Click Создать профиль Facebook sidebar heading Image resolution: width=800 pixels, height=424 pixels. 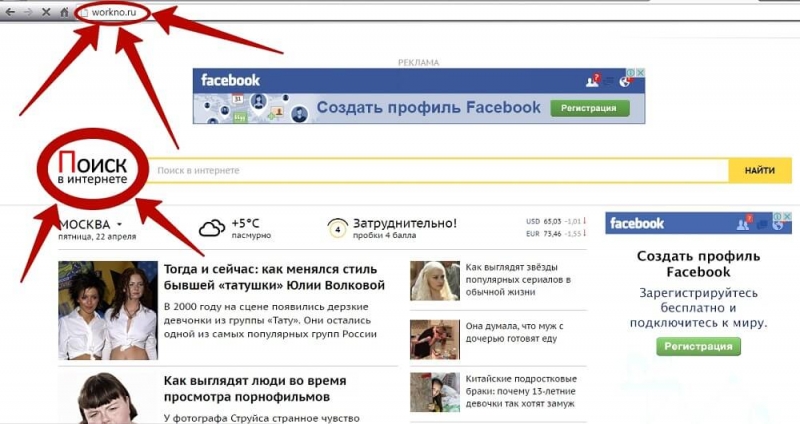coord(698,264)
